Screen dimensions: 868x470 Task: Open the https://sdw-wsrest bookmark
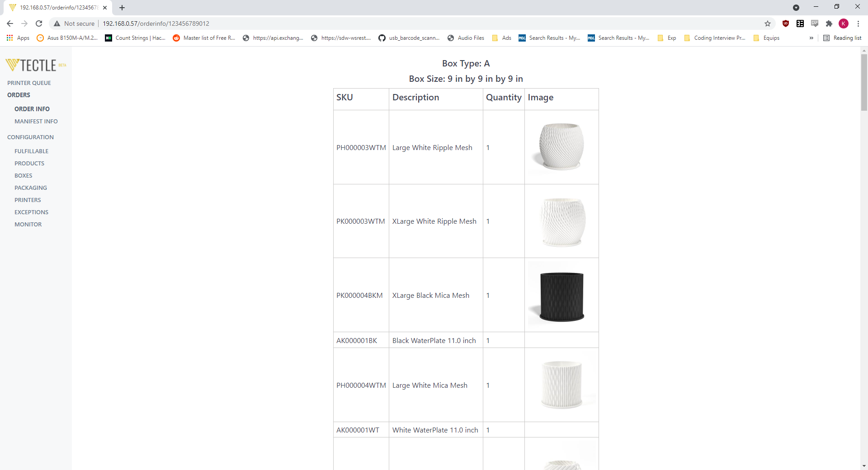tap(341, 38)
